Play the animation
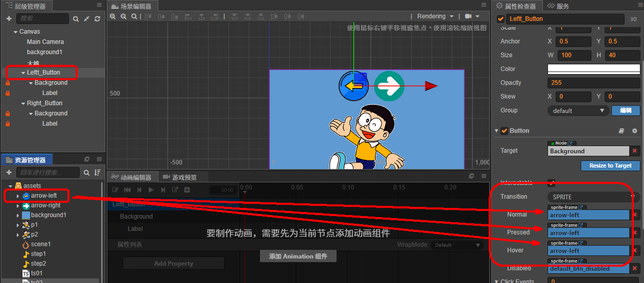644x283 pixels. pyautogui.click(x=151, y=190)
